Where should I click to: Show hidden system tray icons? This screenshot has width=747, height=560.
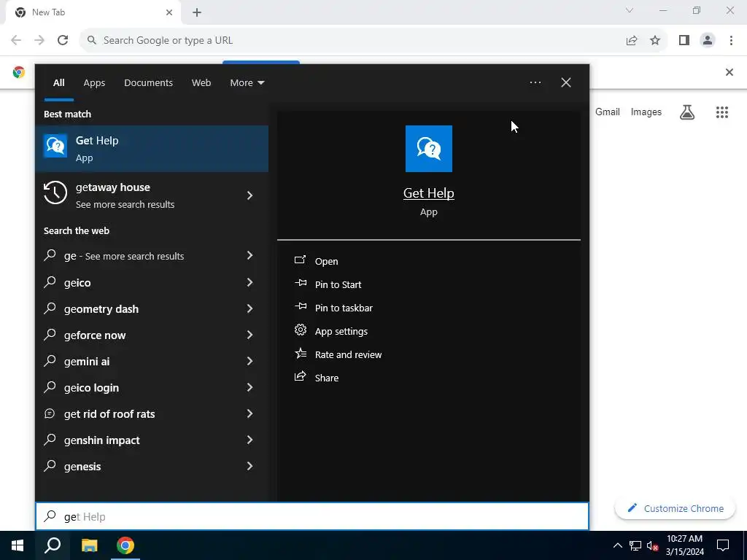617,545
